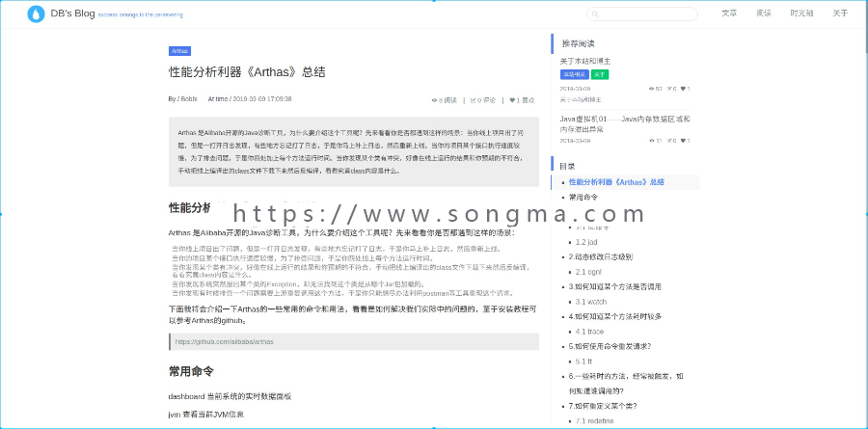Open the 阅读 navigation item
This screenshot has width=868, height=429.
point(764,13)
